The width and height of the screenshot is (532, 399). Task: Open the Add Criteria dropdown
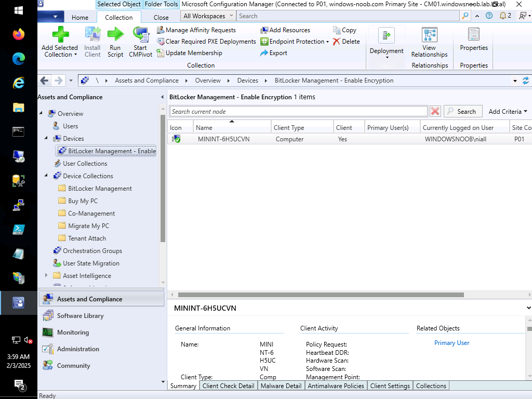pos(508,112)
